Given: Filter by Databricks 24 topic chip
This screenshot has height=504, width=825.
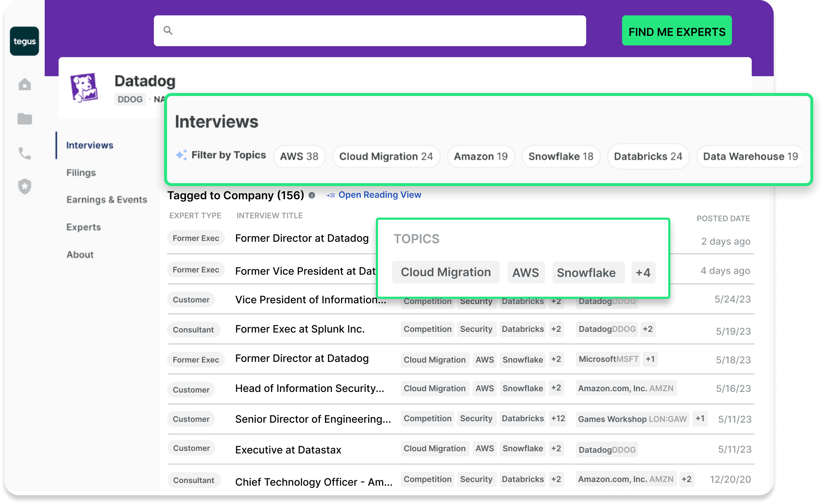Looking at the screenshot, I should pos(648,156).
